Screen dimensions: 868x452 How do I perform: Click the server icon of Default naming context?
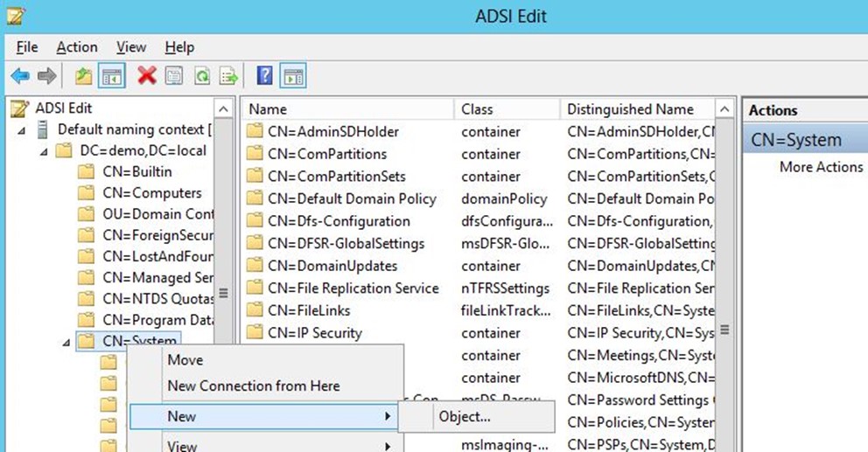click(43, 129)
